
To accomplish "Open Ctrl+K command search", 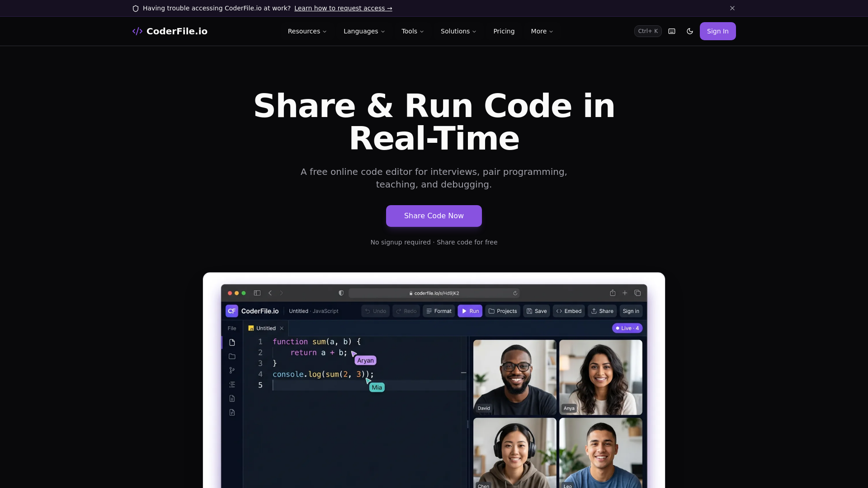I will pos(648,31).
